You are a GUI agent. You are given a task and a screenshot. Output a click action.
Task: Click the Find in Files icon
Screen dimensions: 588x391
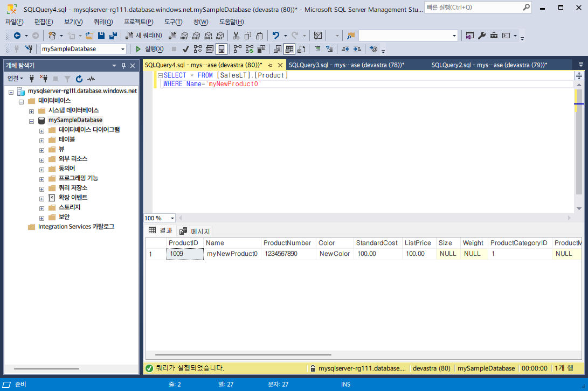351,36
